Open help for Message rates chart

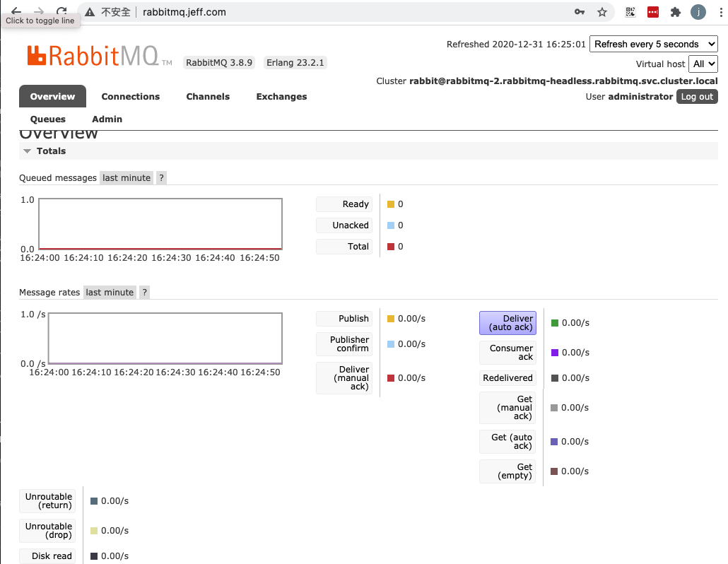pyautogui.click(x=144, y=292)
